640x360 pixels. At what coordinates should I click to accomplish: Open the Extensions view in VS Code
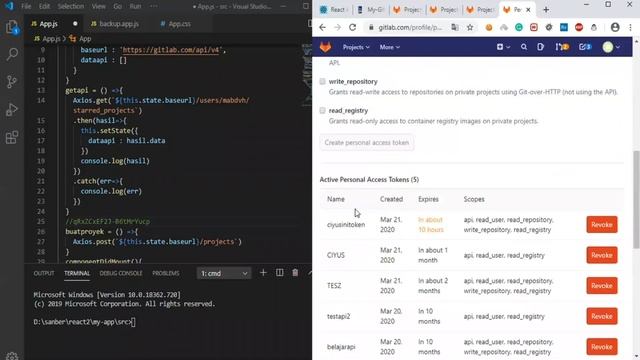(12, 137)
